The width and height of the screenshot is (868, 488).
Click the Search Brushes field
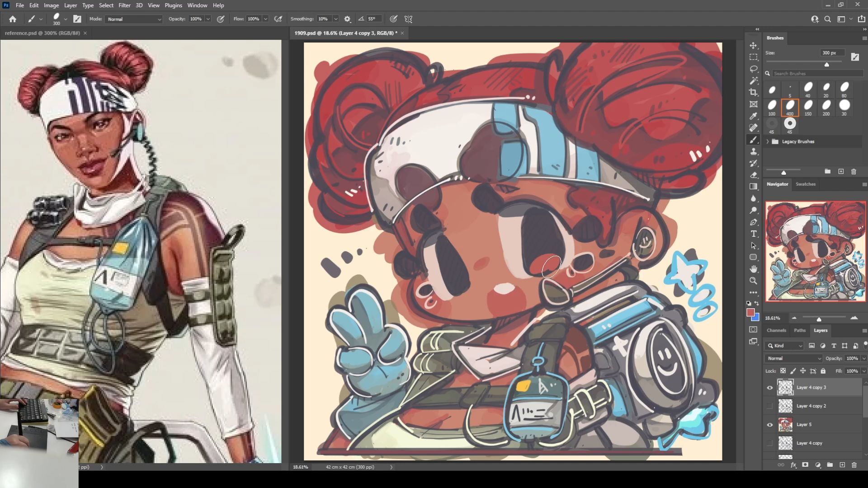pyautogui.click(x=817, y=73)
